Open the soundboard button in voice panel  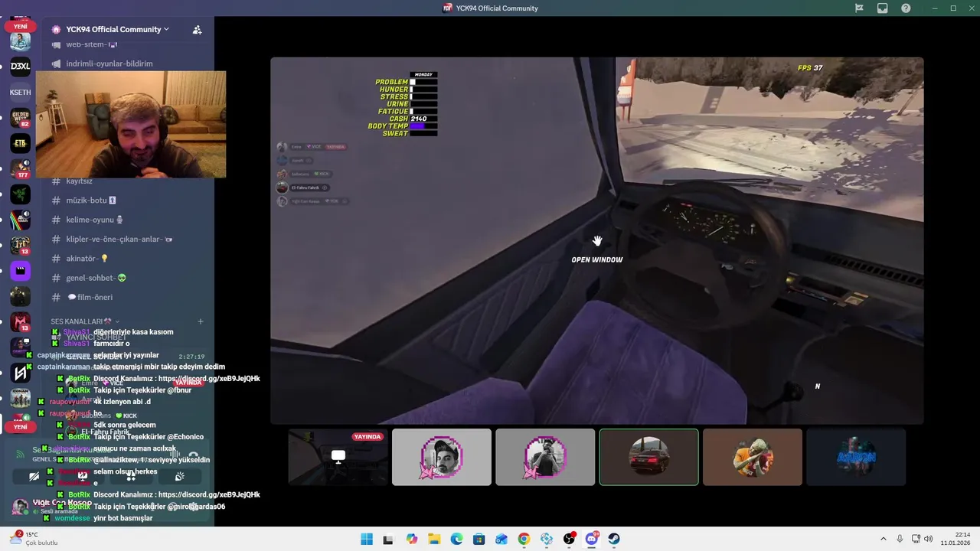coord(180,476)
